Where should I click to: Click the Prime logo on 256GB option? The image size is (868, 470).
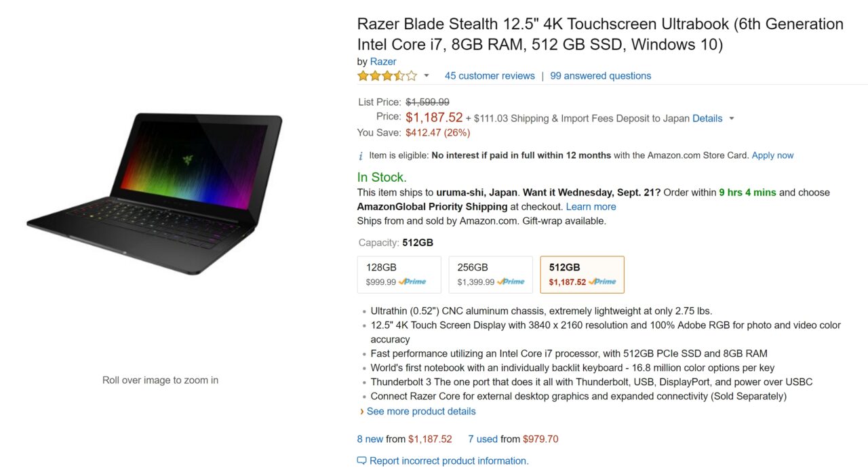pos(511,281)
